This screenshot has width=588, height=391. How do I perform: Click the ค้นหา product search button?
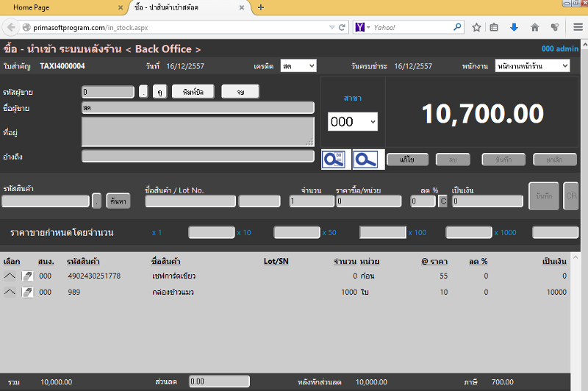(x=118, y=201)
